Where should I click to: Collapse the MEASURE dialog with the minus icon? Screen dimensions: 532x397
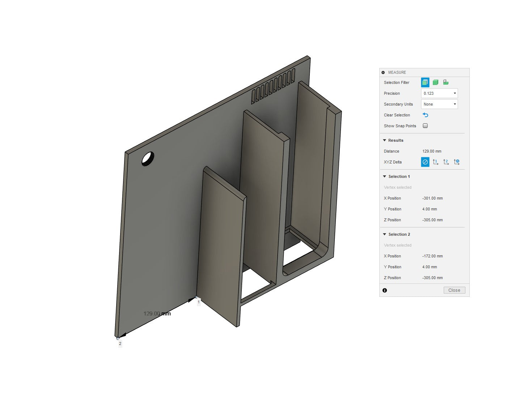coord(383,72)
